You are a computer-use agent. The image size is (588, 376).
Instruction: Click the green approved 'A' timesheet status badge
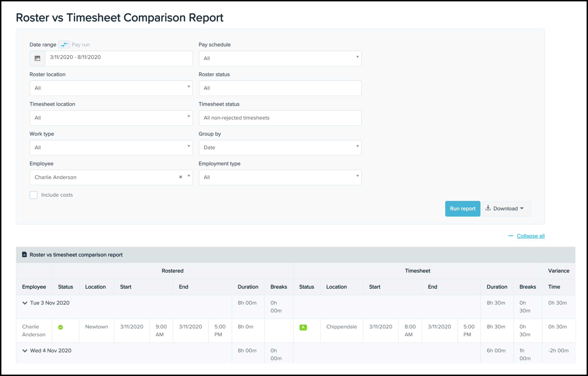click(303, 327)
